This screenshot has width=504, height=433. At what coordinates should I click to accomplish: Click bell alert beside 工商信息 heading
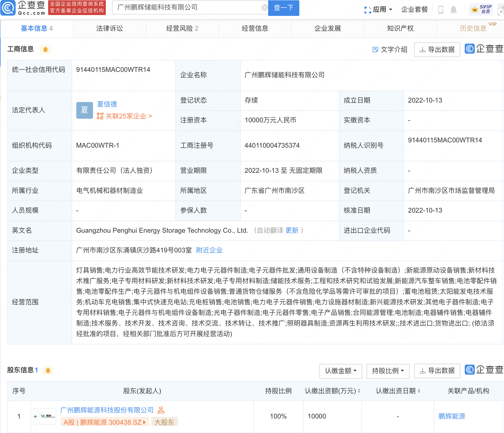pyautogui.click(x=46, y=50)
